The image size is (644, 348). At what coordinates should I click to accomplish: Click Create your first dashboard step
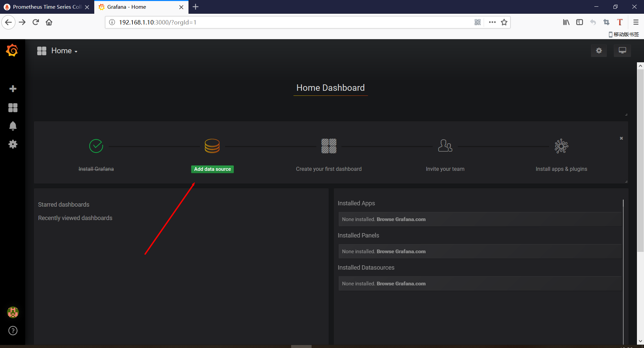click(x=328, y=169)
